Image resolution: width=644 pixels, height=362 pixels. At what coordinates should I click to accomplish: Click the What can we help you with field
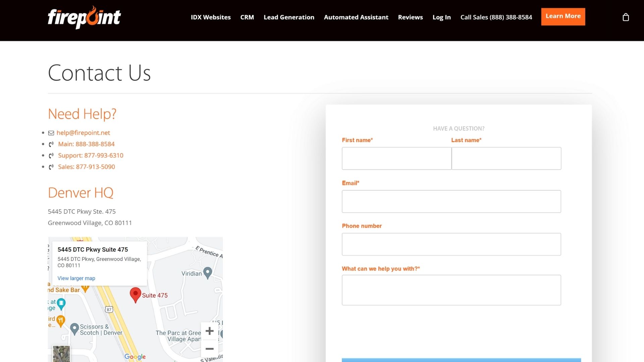[451, 290]
